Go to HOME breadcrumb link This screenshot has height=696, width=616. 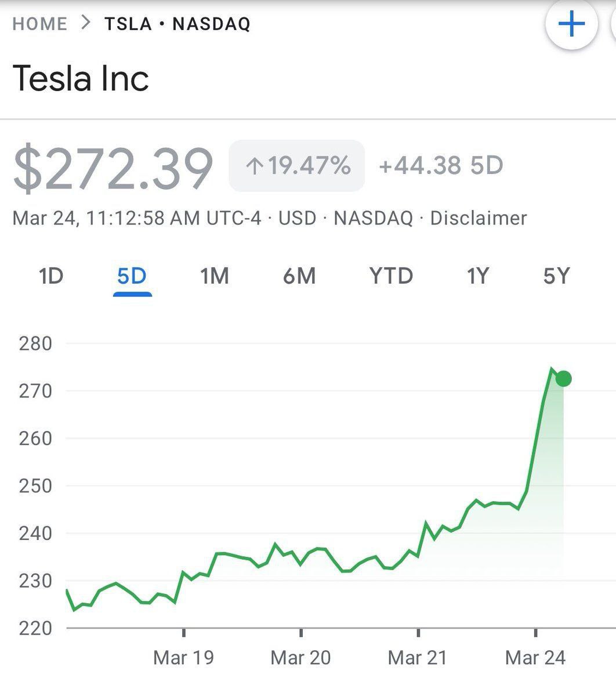[x=39, y=24]
